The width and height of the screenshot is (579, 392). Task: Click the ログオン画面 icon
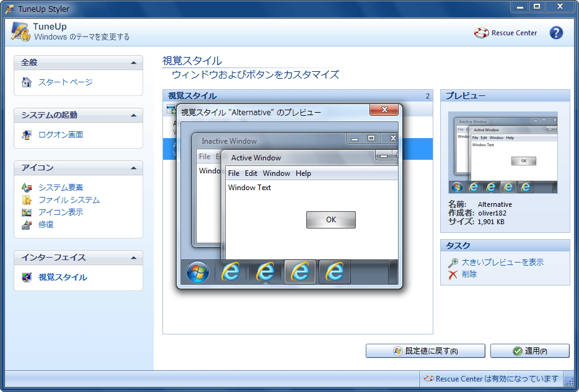pos(27,135)
